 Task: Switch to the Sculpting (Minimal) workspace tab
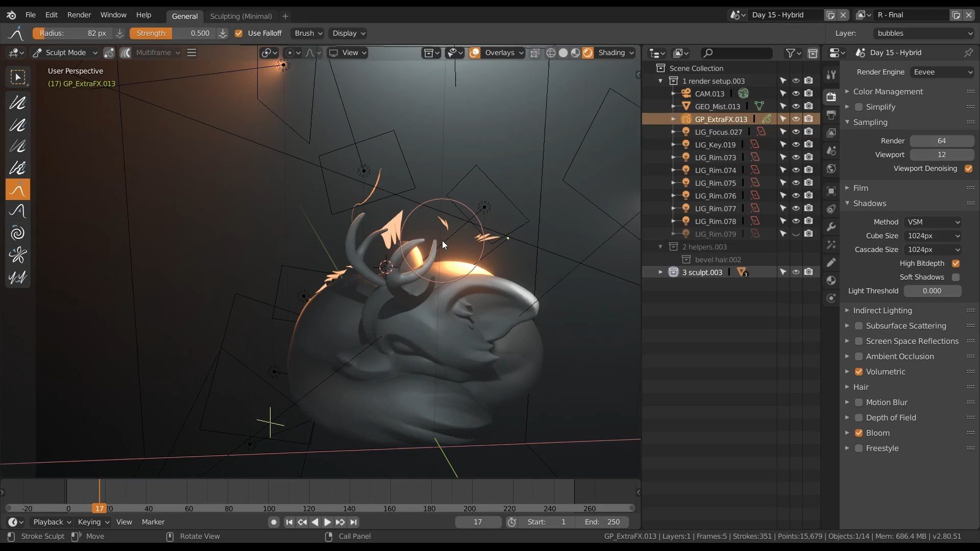pyautogui.click(x=240, y=16)
